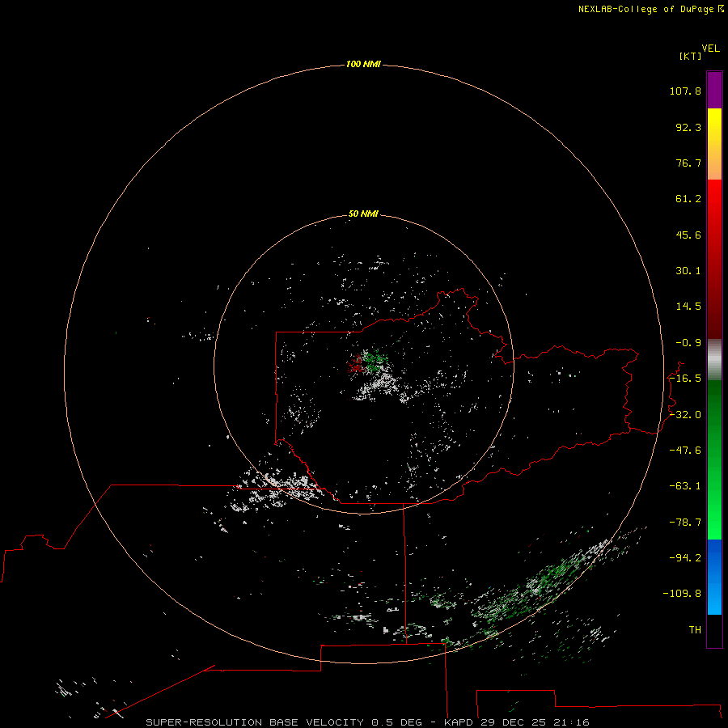Image resolution: width=728 pixels, height=728 pixels.
Task: Click the Super-Resolution Base Velocity caption
Action: click(x=367, y=722)
